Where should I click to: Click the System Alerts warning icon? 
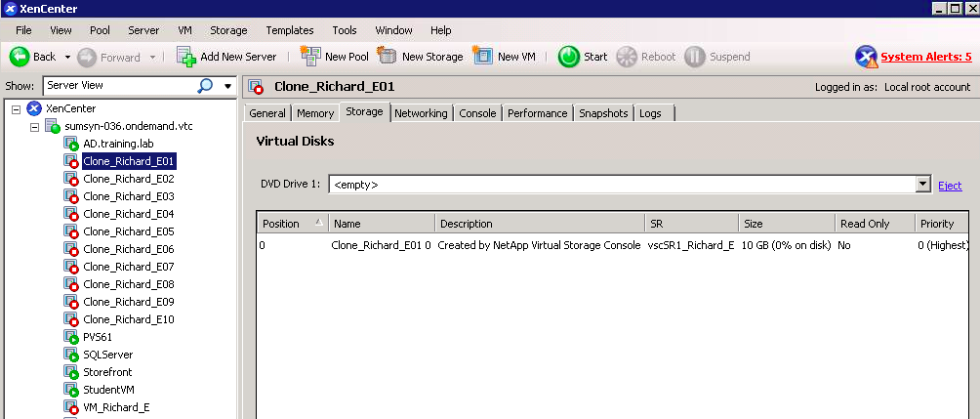pyautogui.click(x=866, y=57)
